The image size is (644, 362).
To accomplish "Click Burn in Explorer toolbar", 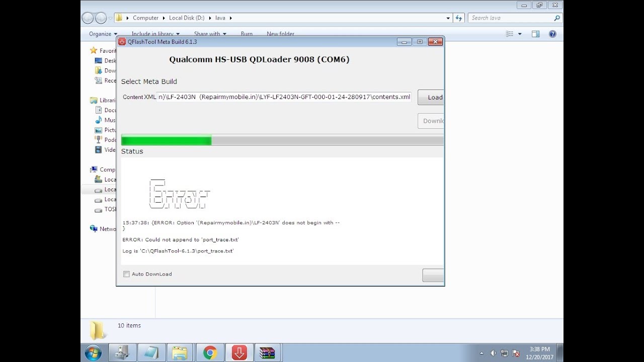I will 247,34.
